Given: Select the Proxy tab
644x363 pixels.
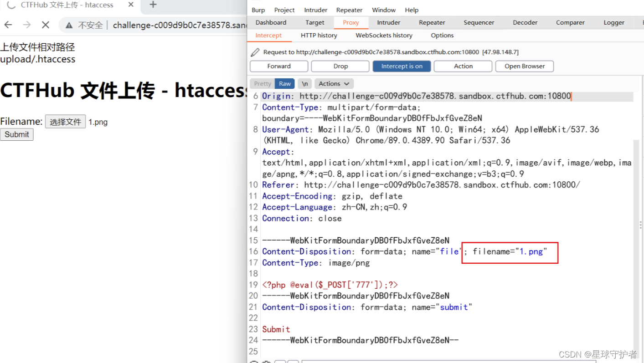Looking at the screenshot, I should pyautogui.click(x=351, y=22).
